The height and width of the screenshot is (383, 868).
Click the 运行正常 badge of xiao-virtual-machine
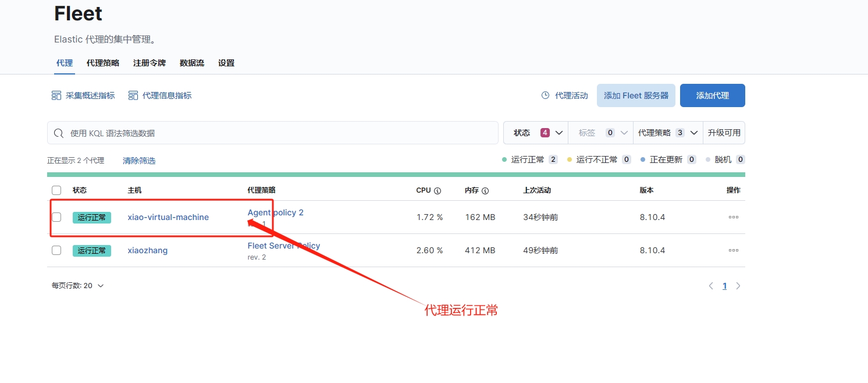tap(92, 217)
